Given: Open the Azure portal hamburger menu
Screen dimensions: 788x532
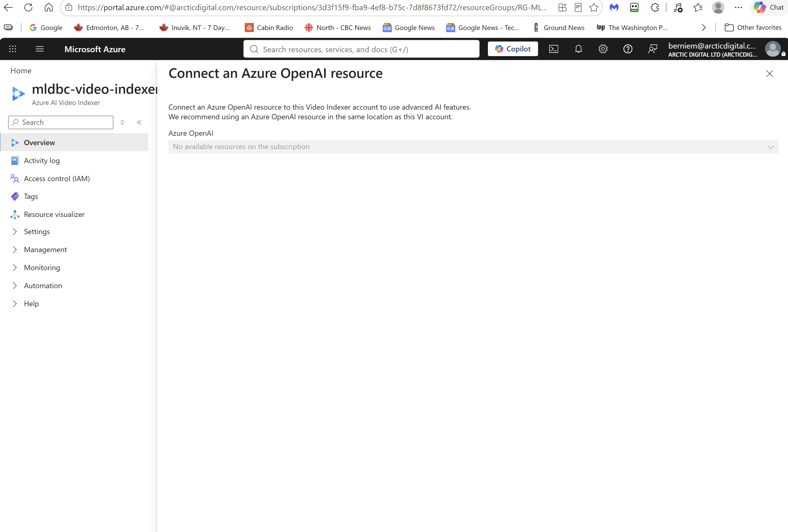Looking at the screenshot, I should (x=40, y=49).
